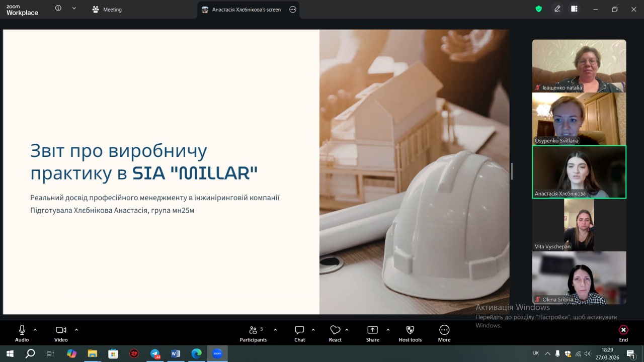Viewport: 644px width, 362px height.
Task: Switch to the Meeting tab
Action: pos(107,10)
